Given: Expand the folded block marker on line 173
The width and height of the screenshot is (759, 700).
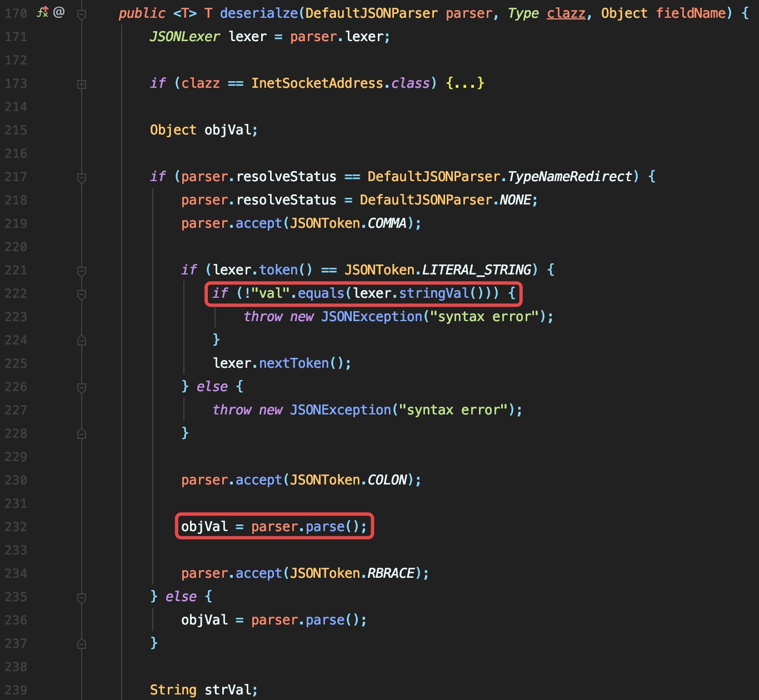Looking at the screenshot, I should pyautogui.click(x=82, y=84).
